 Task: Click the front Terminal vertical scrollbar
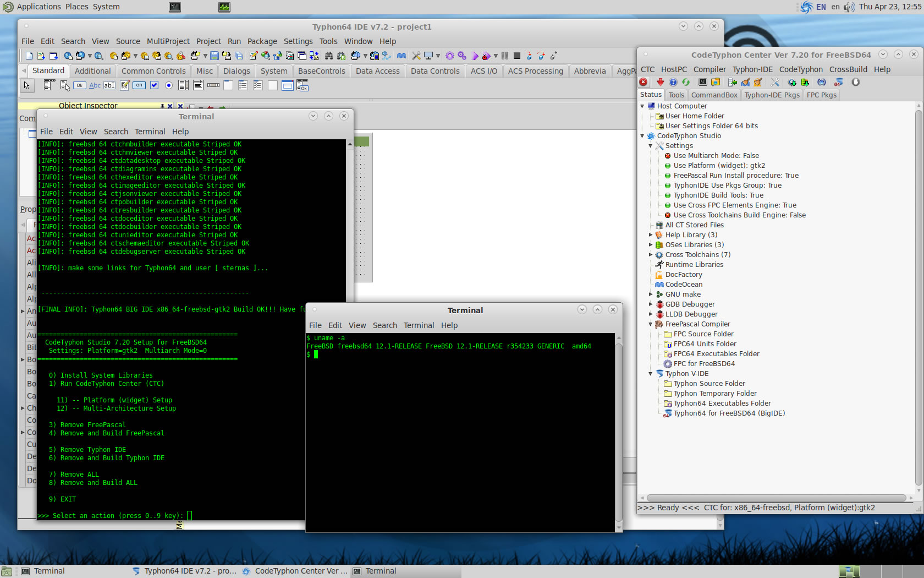[x=619, y=432]
